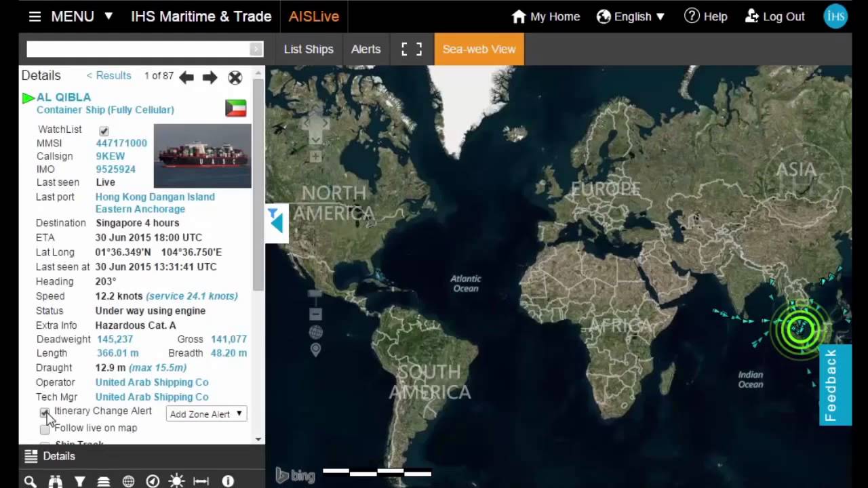Open the filter funnel tool

tap(79, 481)
